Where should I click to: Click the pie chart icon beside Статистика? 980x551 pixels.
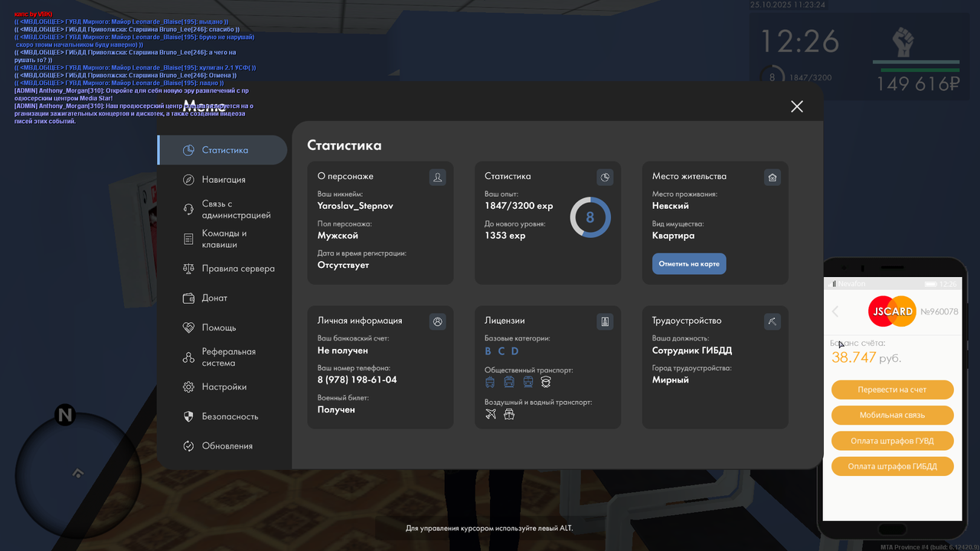click(x=188, y=150)
